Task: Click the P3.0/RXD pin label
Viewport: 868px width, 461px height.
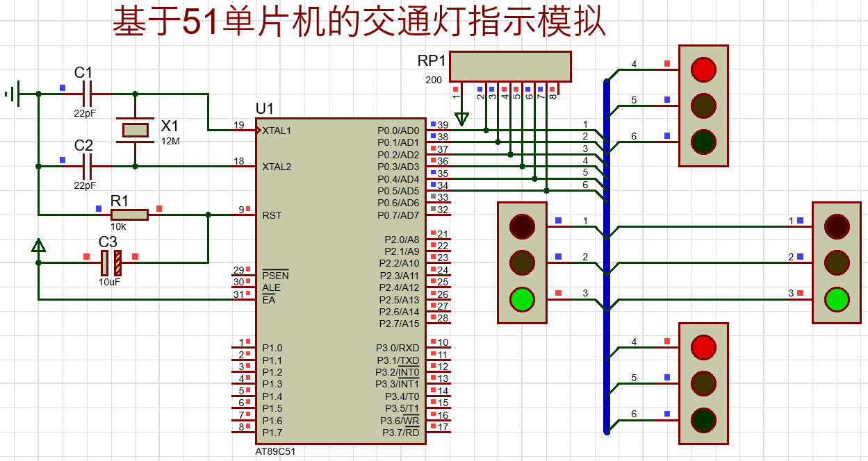Action: [398, 348]
